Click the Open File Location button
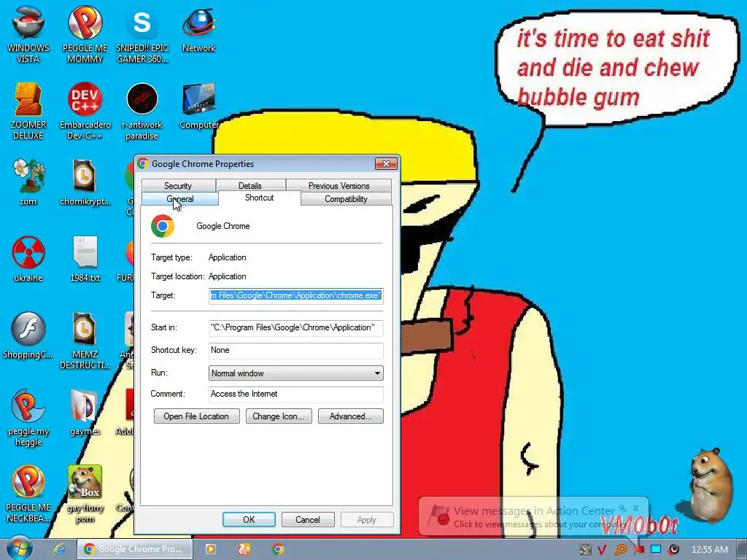 [196, 416]
